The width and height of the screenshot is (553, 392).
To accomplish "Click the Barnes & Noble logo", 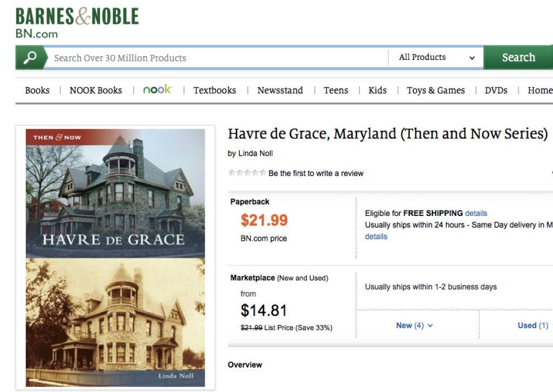I will pyautogui.click(x=77, y=22).
